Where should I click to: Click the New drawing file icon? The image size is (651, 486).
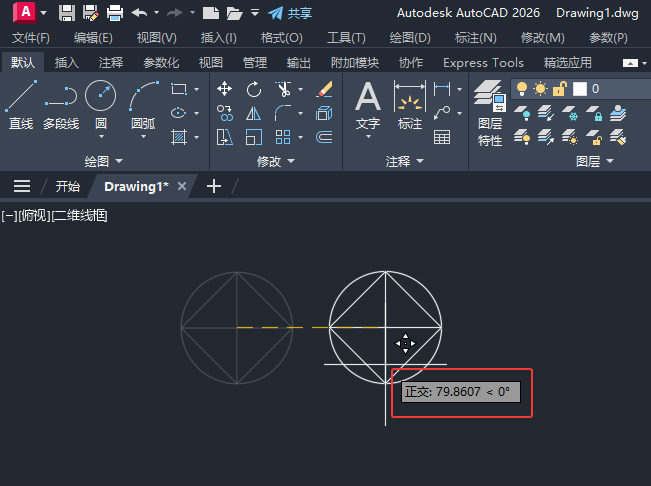(211, 13)
